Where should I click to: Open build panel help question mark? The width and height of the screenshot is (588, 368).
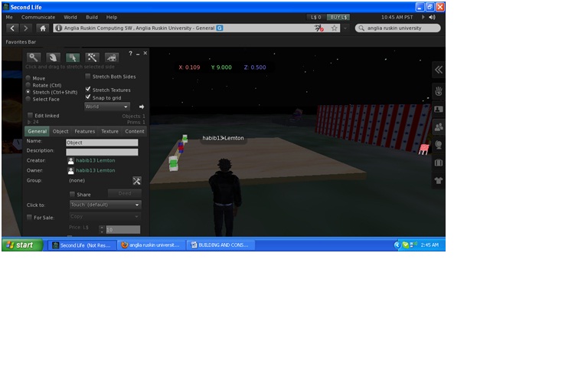pos(130,54)
